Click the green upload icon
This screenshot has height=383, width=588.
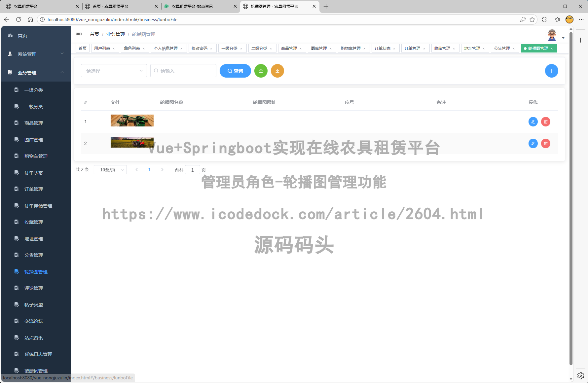tap(261, 71)
